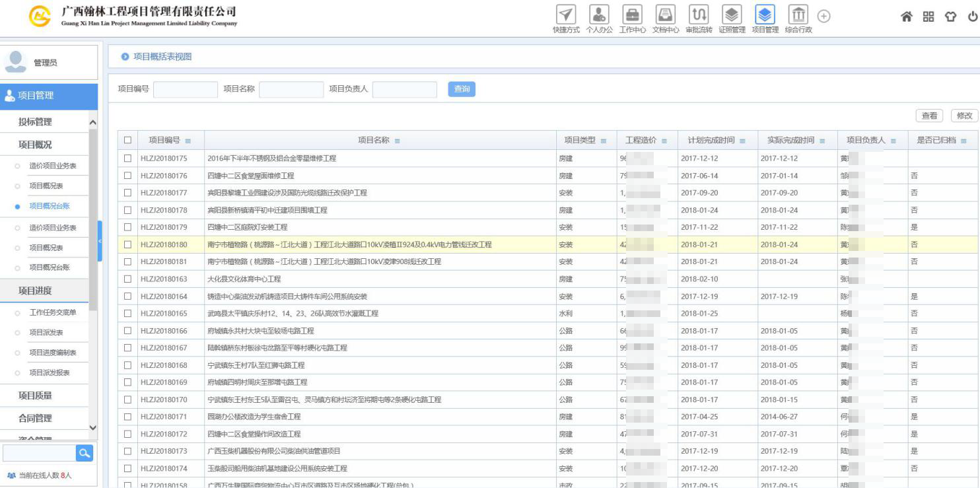Click the 查询 search button
The image size is (980, 488).
[x=462, y=89]
